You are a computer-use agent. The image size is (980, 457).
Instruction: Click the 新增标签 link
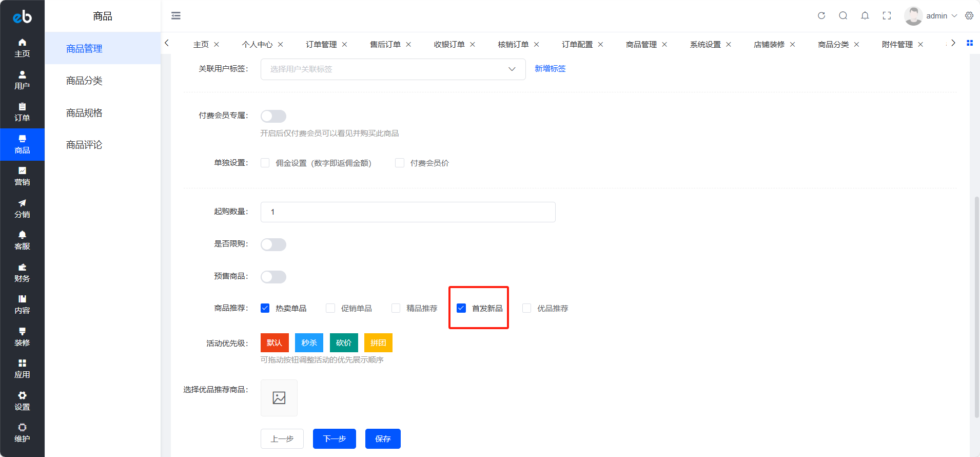[x=550, y=69]
